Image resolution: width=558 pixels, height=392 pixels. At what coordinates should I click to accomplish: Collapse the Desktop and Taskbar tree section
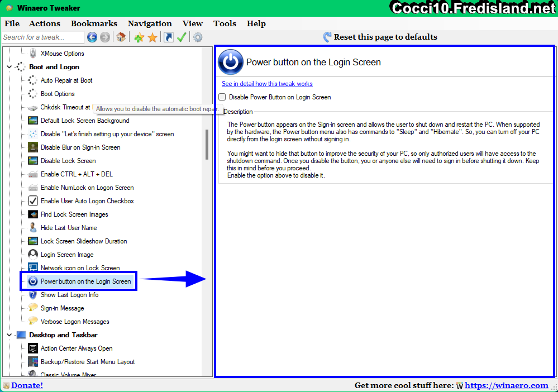(9, 334)
